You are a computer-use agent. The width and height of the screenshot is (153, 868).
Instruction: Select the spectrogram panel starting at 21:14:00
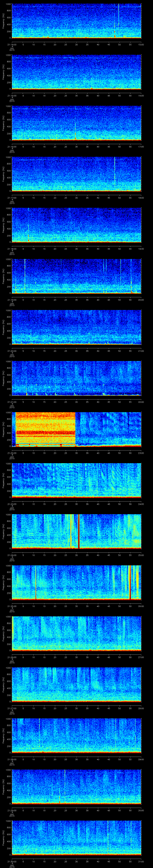pos(76,21)
